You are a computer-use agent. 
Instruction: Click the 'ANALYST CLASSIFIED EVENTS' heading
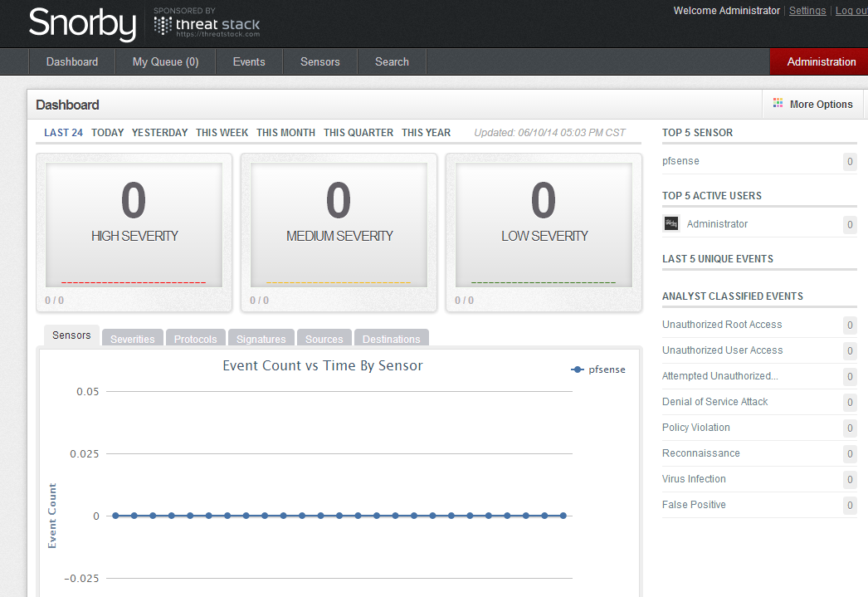coord(733,296)
